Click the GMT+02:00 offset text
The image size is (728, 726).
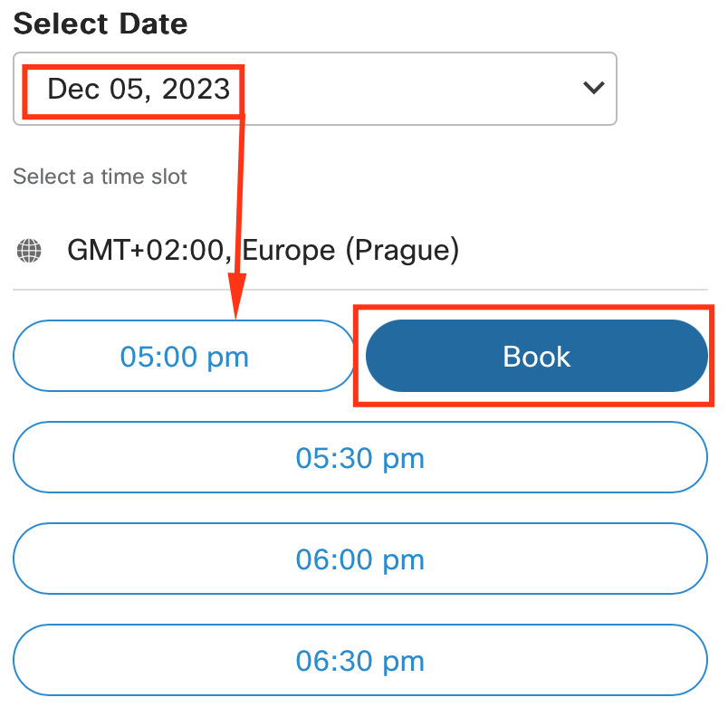pos(145,250)
